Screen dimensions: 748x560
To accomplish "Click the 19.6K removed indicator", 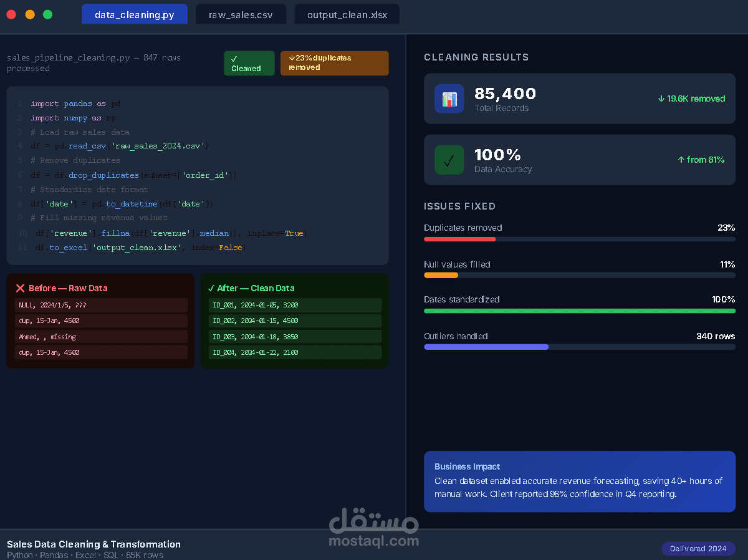I will click(691, 99).
